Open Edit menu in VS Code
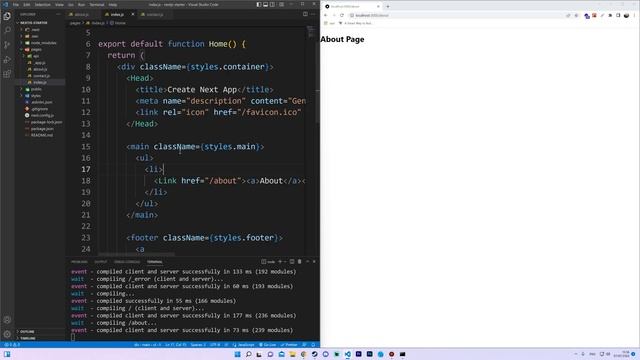The width and height of the screenshot is (640, 360). (x=27, y=4)
